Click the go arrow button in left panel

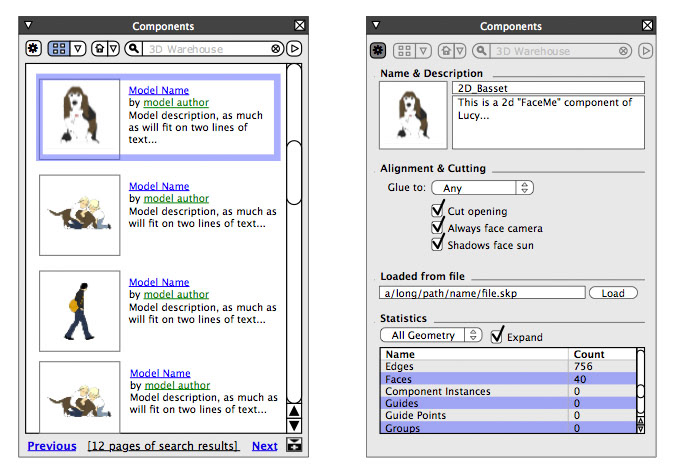point(294,48)
